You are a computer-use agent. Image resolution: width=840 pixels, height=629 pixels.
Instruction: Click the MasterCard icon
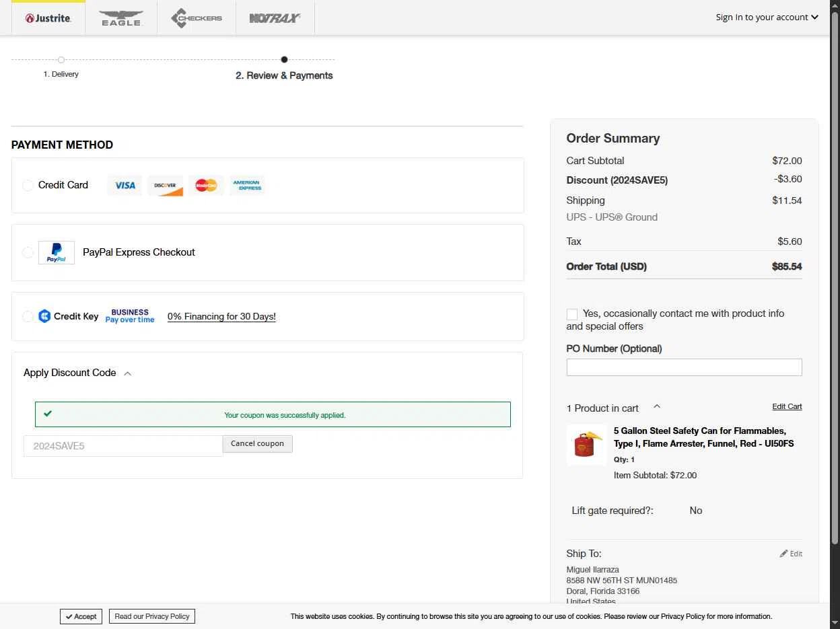point(206,185)
